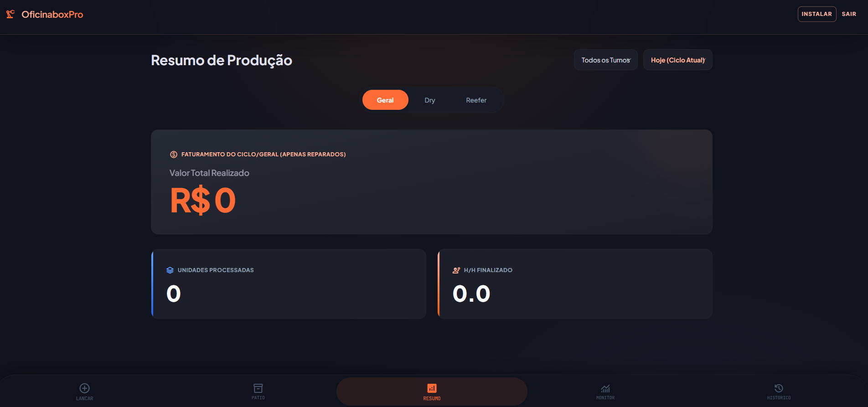
Task: Open Monitor using its graph icon
Action: pyautogui.click(x=605, y=389)
